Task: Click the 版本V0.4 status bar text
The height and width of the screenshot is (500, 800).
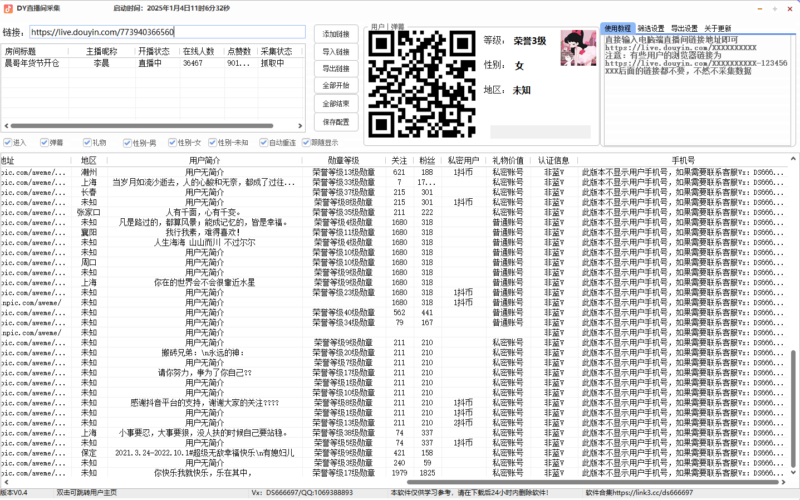Action: coord(14,493)
